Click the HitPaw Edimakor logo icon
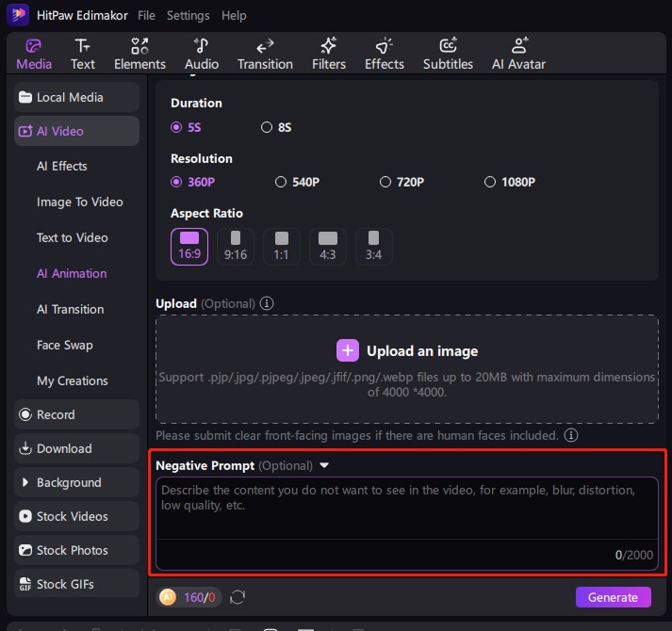This screenshot has height=631, width=672. (x=18, y=15)
